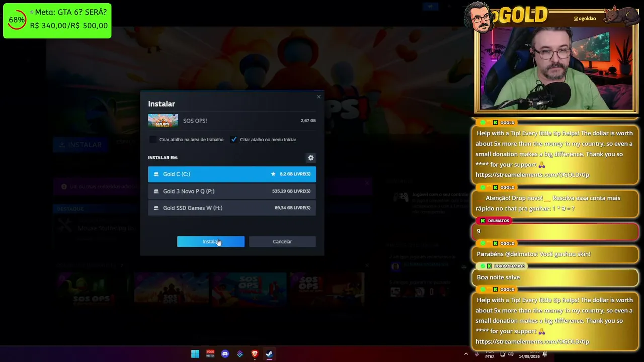Click the '8,2 GB LIVRE(S)' free space text
Viewport: 644px width, 362px height.
295,174
